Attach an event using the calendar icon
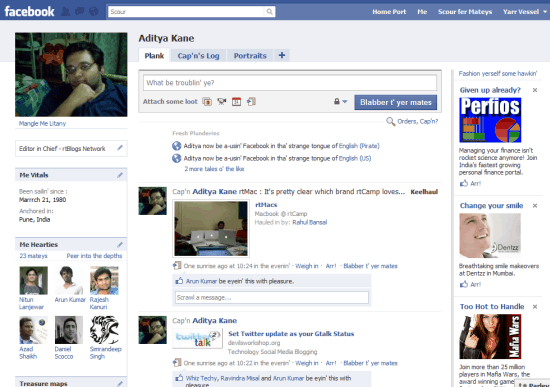Viewport: 550px width, 387px height. point(236,102)
